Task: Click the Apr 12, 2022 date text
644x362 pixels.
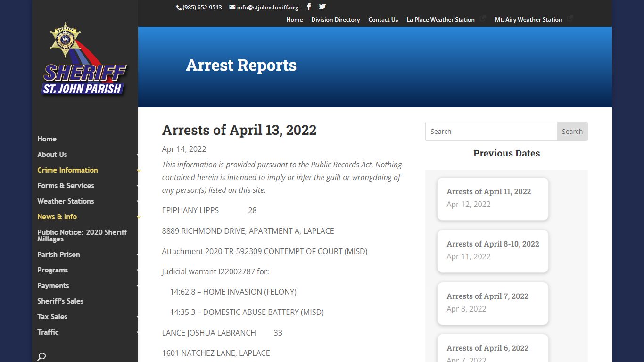Action: tap(469, 205)
